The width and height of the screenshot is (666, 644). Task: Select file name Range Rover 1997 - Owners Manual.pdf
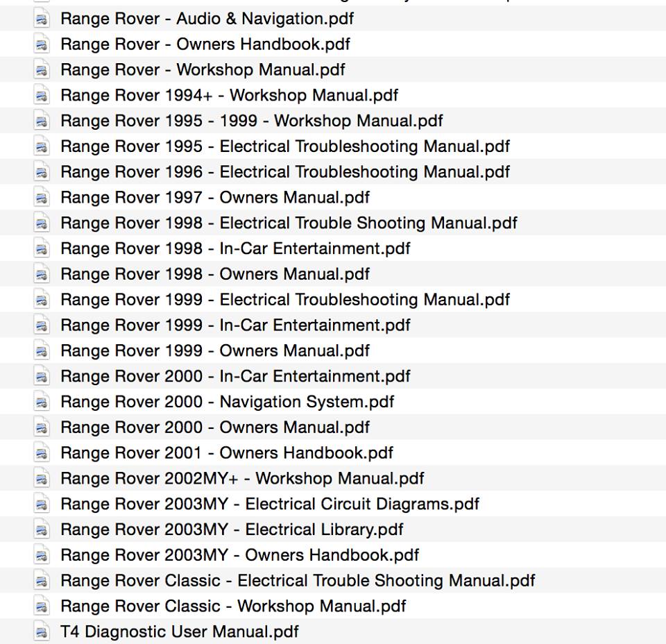215,197
